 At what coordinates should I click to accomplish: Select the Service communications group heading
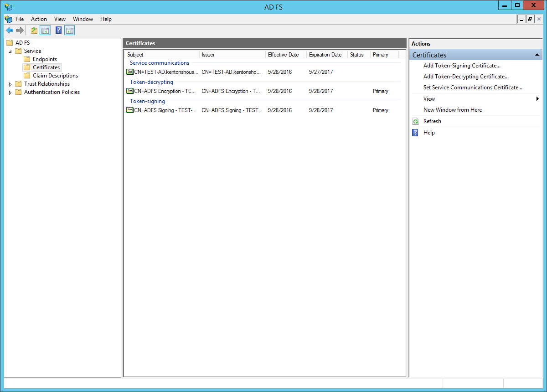[x=160, y=63]
